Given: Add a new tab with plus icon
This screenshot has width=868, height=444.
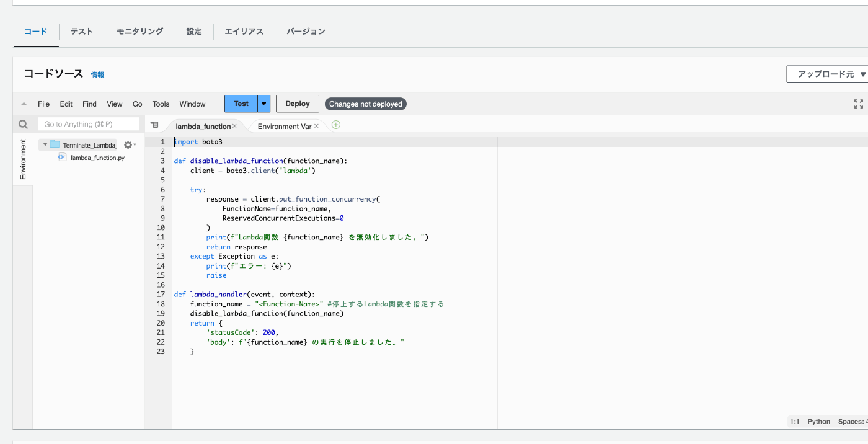Looking at the screenshot, I should coord(336,125).
